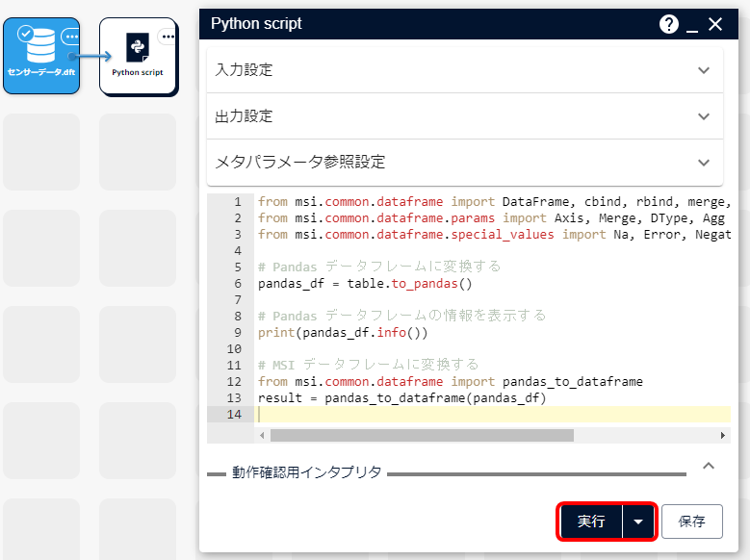
Task: Close the Python script panel
Action: coord(715,24)
